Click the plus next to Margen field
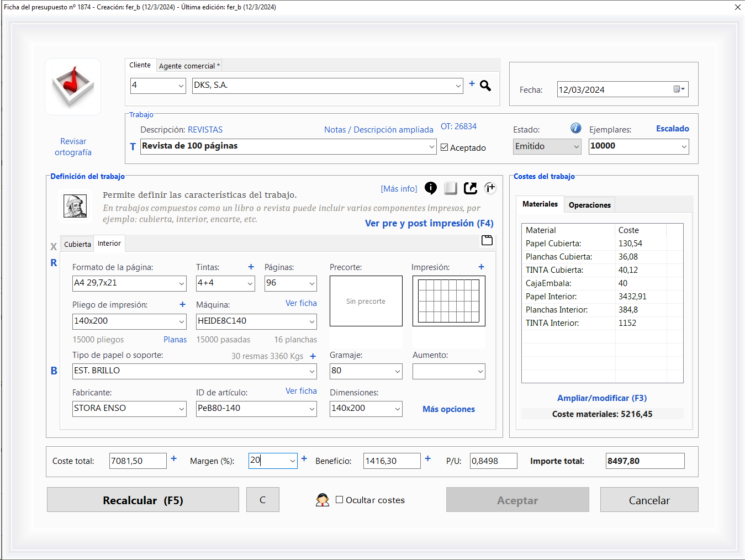Screen dimensions: 745x560 (x=304, y=458)
